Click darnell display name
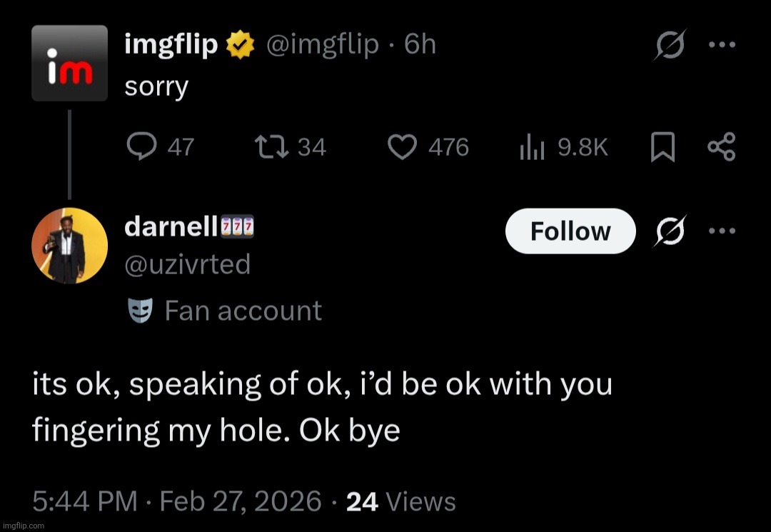Image resolution: width=771 pixels, height=532 pixels. [171, 227]
